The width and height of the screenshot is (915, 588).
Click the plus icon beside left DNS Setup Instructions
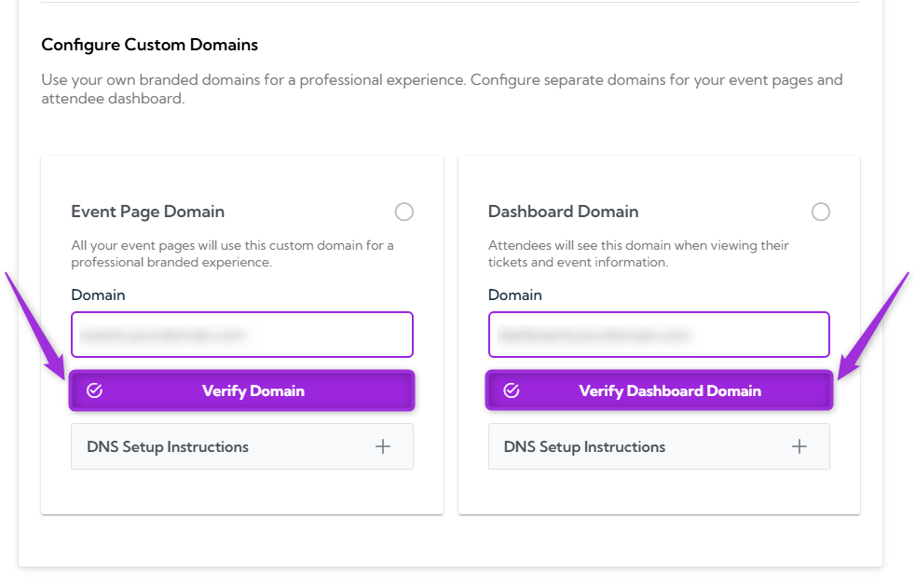[x=382, y=446]
